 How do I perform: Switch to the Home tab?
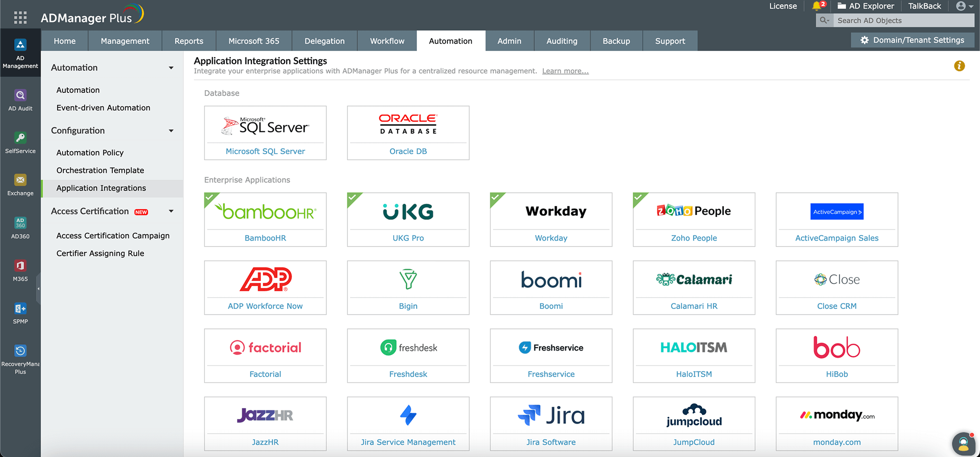click(x=64, y=41)
